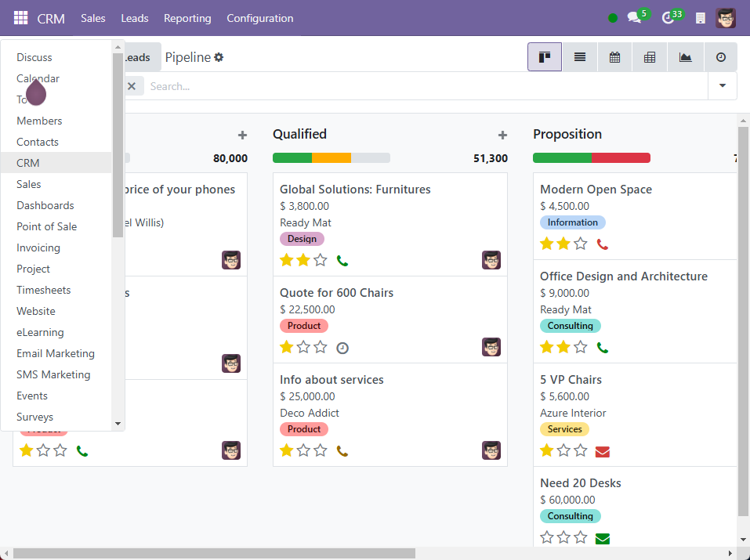This screenshot has height=560, width=750.
Task: Show the graph chart view
Action: [685, 57]
